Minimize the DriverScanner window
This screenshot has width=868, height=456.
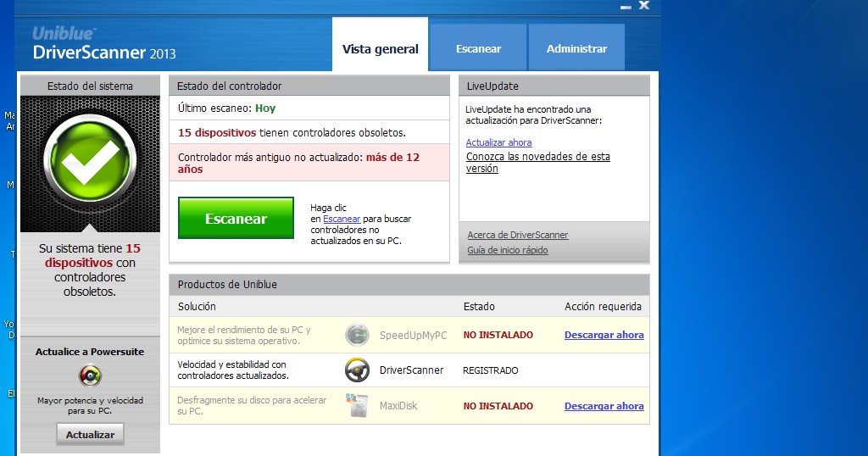pyautogui.click(x=626, y=7)
